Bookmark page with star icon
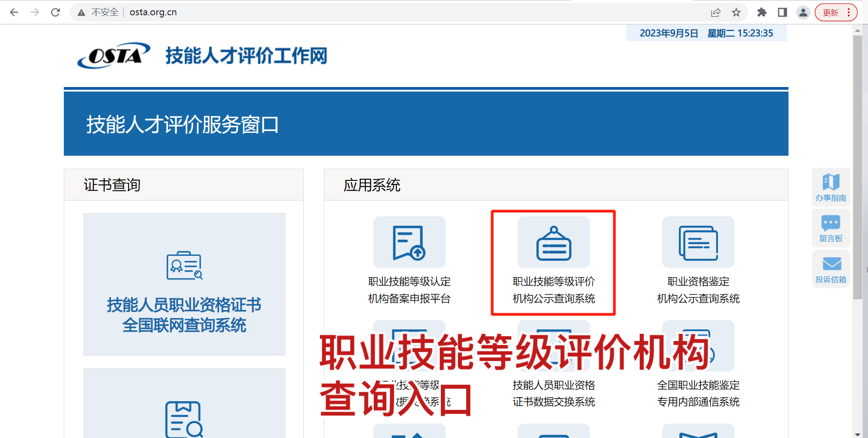The width and height of the screenshot is (868, 438). (736, 13)
